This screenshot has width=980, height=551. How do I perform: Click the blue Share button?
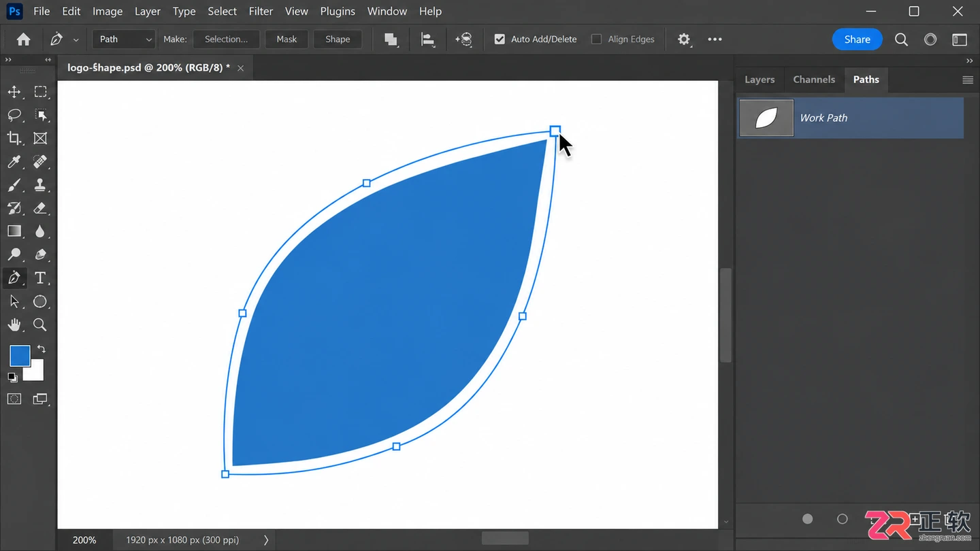coord(857,39)
